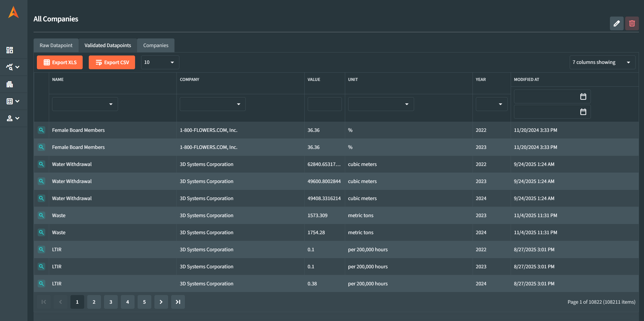This screenshot has height=321, width=644.
Task: Go to page 5
Action: click(144, 302)
